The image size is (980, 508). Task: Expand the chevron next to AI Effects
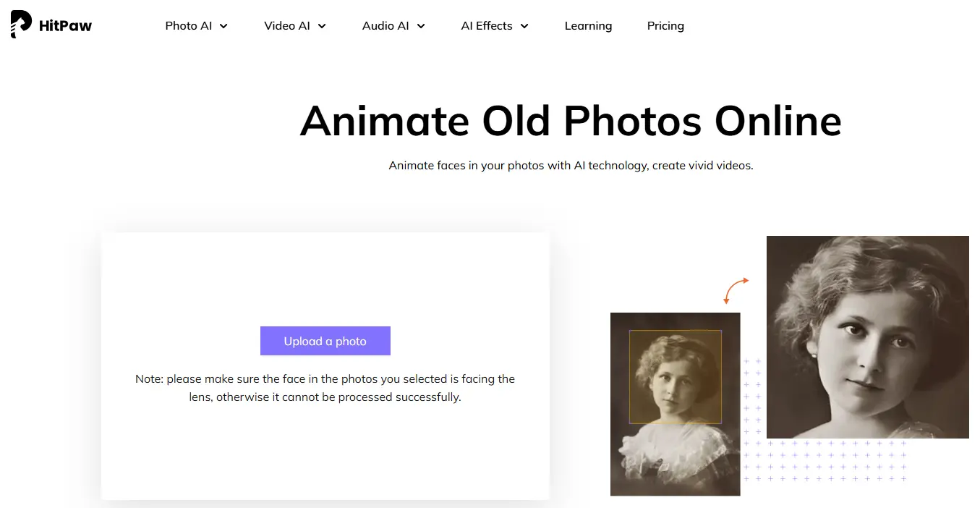(x=524, y=26)
